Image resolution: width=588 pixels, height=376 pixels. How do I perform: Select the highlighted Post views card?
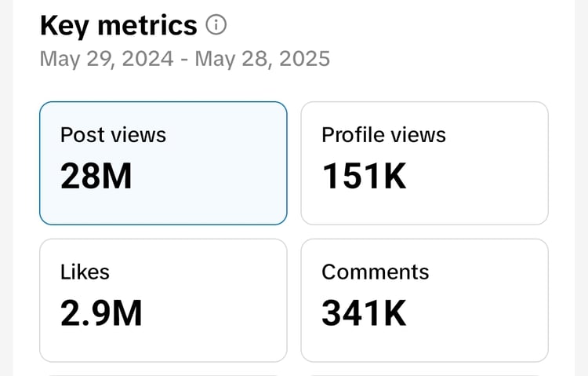click(163, 162)
